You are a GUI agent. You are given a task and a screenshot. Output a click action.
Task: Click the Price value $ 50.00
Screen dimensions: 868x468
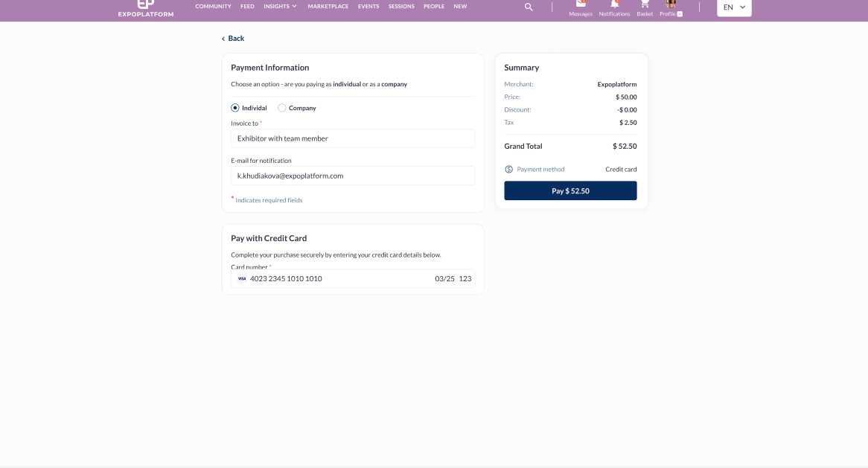pos(626,97)
